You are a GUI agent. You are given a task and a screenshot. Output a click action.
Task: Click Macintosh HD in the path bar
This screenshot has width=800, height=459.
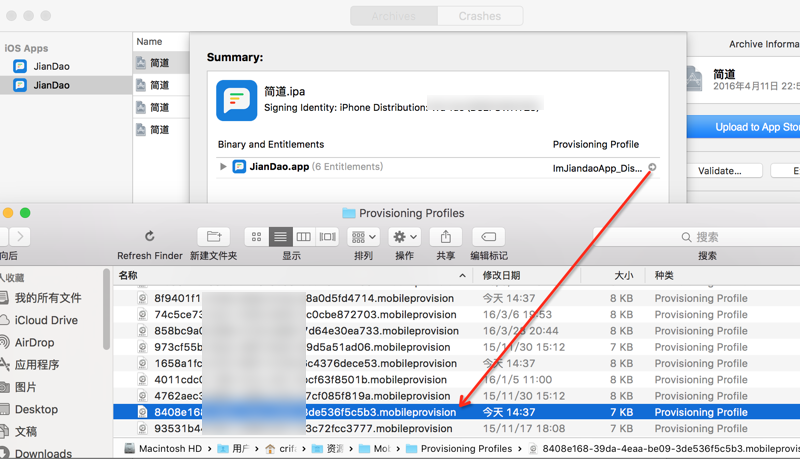click(163, 449)
